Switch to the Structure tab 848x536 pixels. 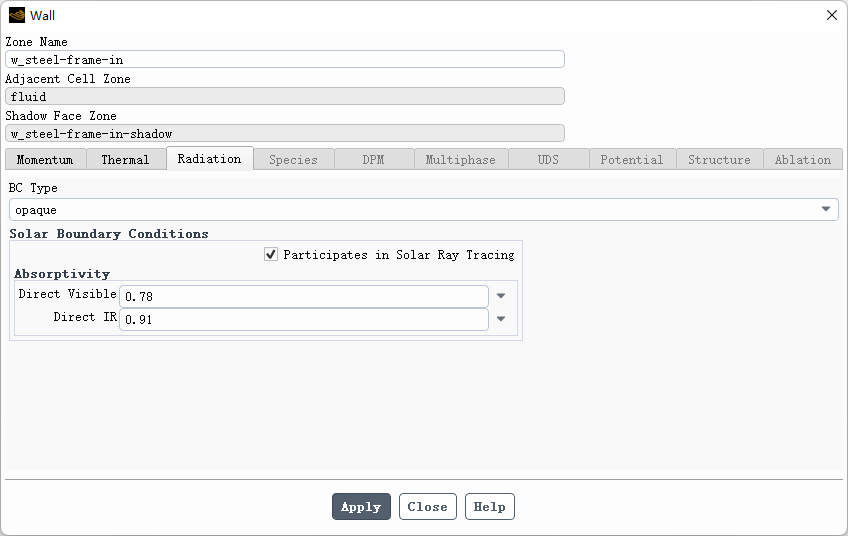tap(719, 159)
